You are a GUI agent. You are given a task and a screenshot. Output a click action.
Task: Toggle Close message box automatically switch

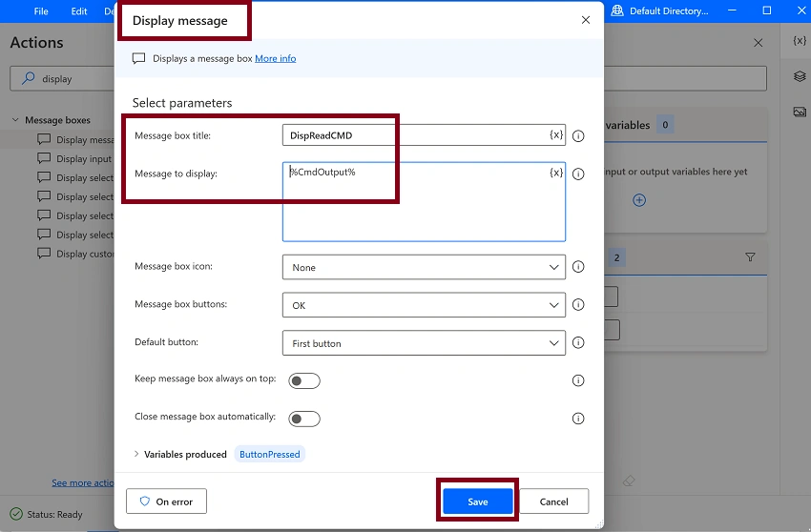[304, 419]
